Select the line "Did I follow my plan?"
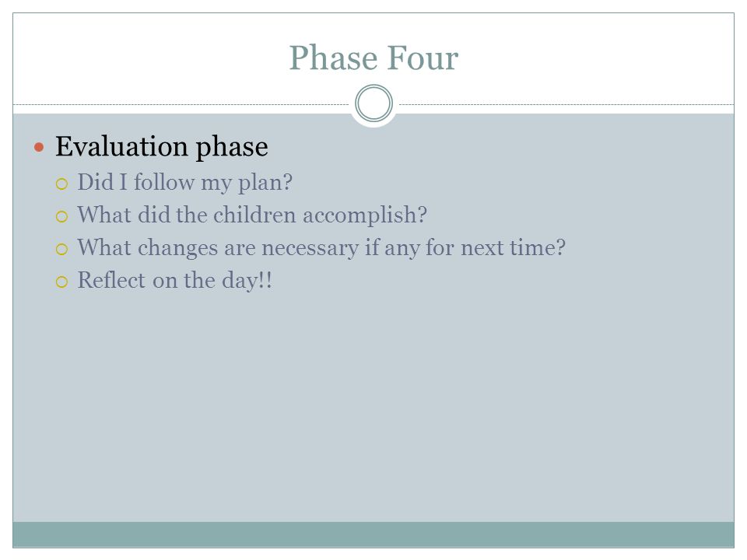This screenshot has height=560, width=747. 185,182
